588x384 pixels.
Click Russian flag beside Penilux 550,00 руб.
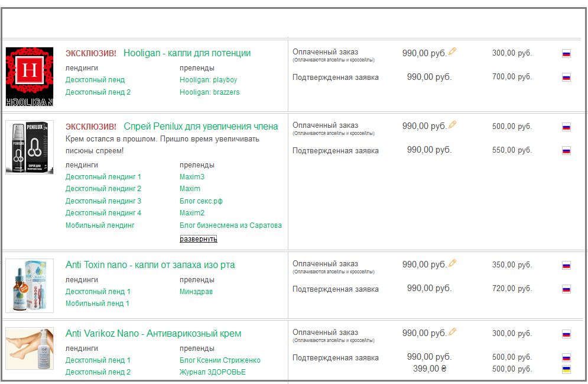click(566, 150)
